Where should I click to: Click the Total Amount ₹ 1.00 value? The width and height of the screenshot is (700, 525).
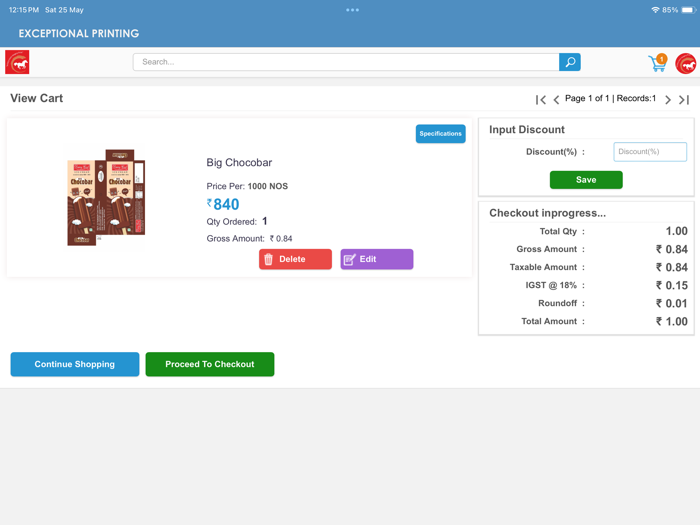671,321
